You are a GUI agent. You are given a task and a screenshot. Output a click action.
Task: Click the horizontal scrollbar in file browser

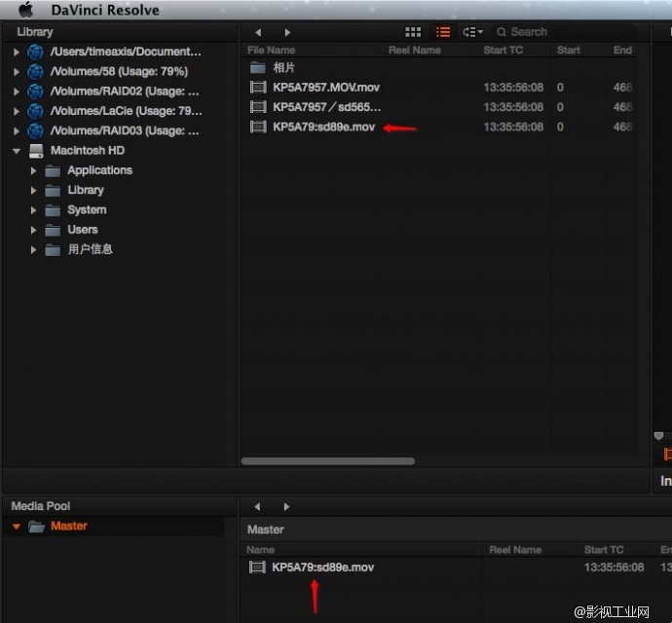327,460
